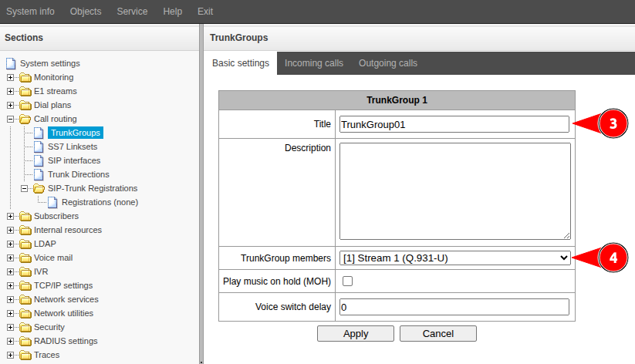The image size is (635, 364).
Task: Select Network utilities tree label
Action: [x=63, y=313]
